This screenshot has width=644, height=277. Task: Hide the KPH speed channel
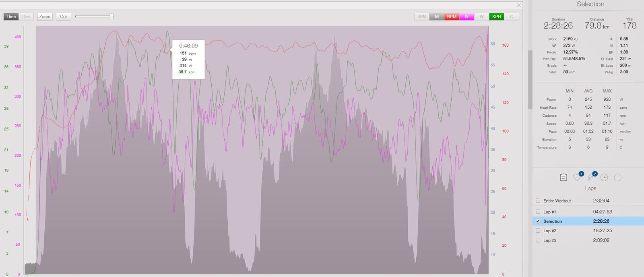497,17
